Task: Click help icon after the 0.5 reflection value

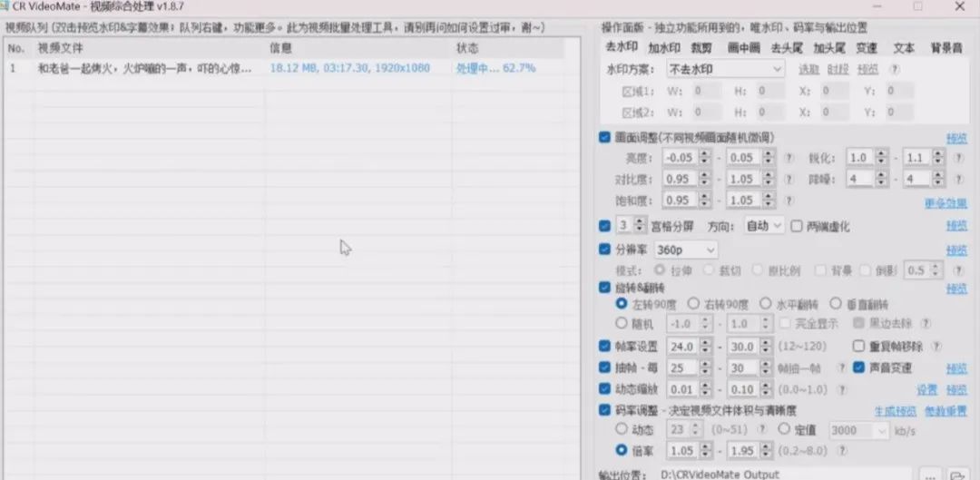Action: [958, 270]
